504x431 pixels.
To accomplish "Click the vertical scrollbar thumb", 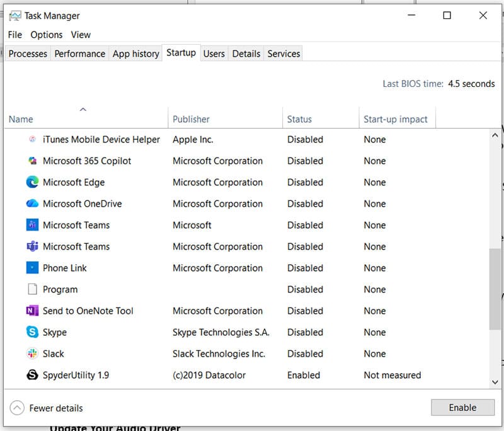I will (495, 288).
